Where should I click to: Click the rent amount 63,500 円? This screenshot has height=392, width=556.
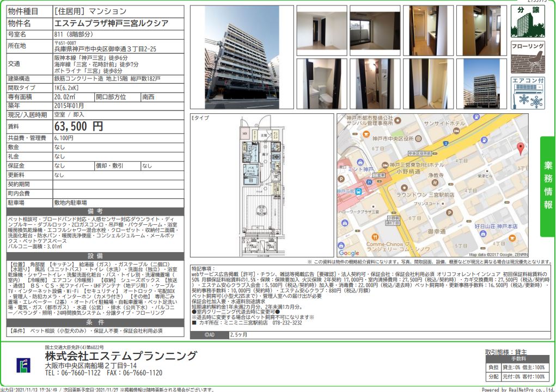click(x=79, y=126)
